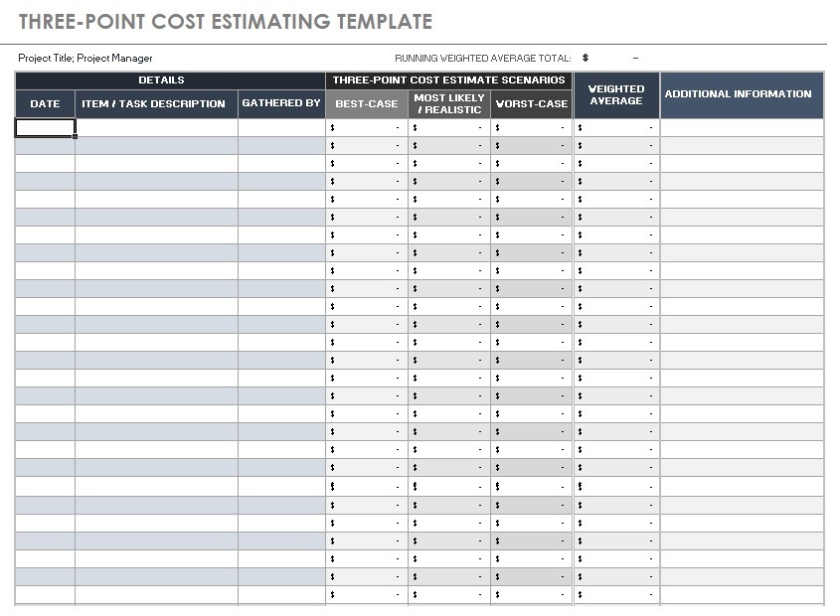This screenshot has height=616, width=840.
Task: Select the GATHERED BY column header
Action: [x=281, y=103]
